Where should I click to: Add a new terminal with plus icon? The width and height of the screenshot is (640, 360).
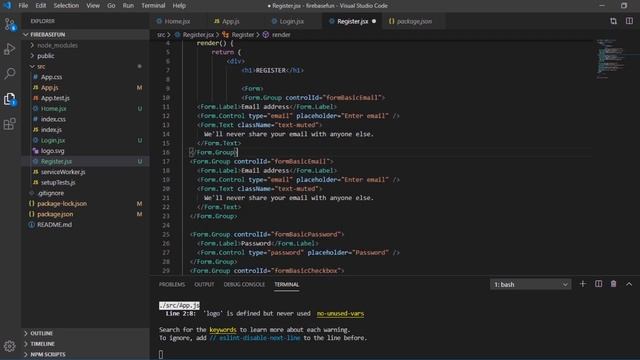click(582, 284)
